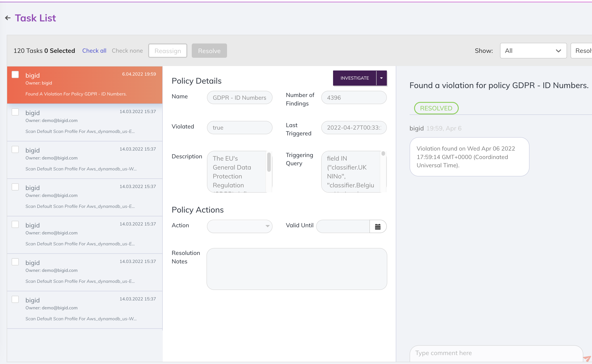
Task: Click the Triggering Query scrollbar thumb
Action: tap(383, 154)
